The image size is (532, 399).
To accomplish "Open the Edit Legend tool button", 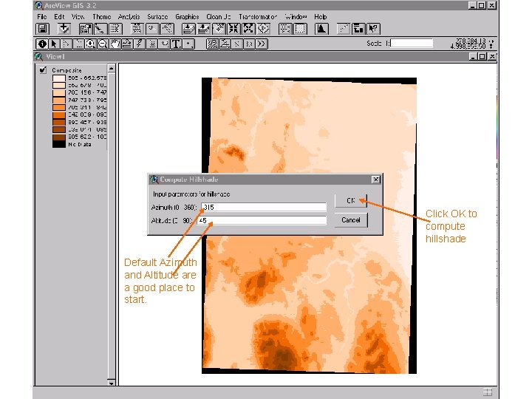I will click(100, 29).
